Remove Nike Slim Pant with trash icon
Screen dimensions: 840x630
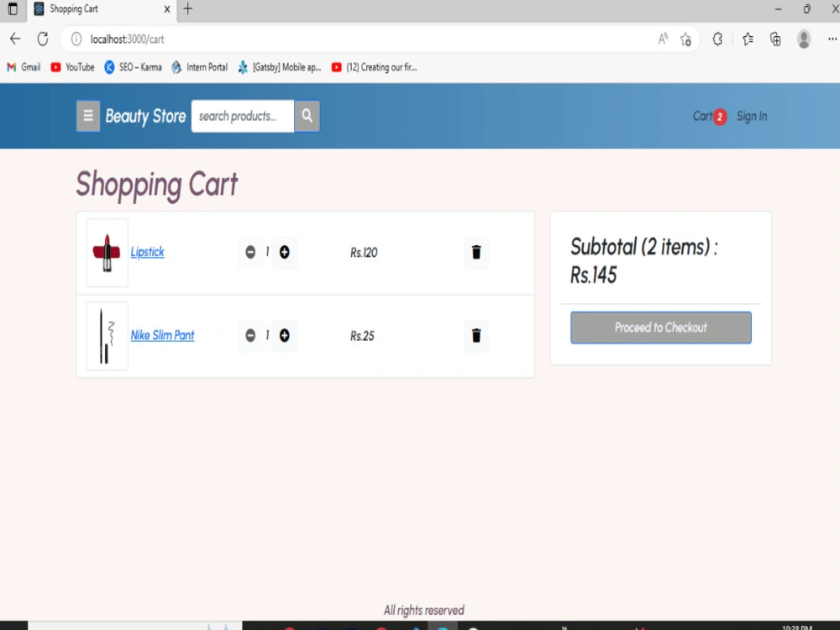[x=476, y=335]
